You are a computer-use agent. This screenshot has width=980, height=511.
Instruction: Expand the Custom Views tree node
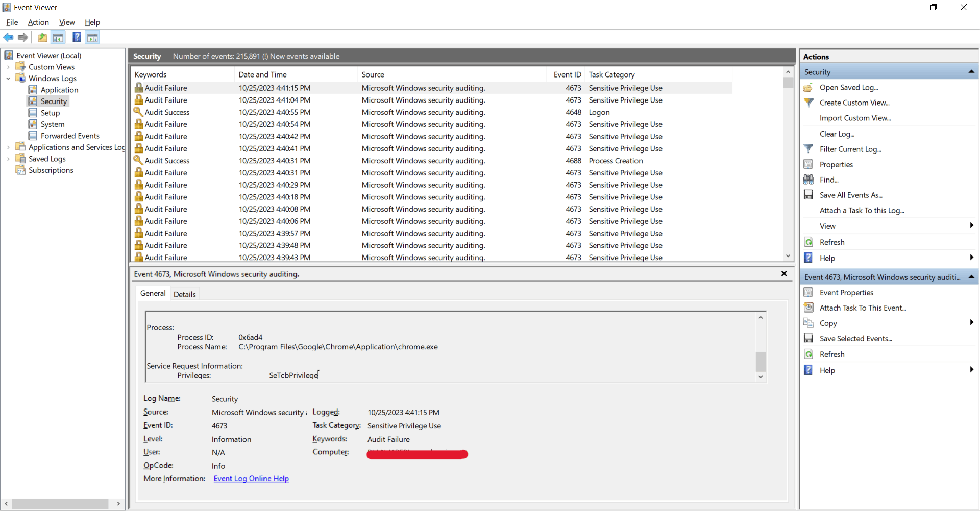coord(8,67)
